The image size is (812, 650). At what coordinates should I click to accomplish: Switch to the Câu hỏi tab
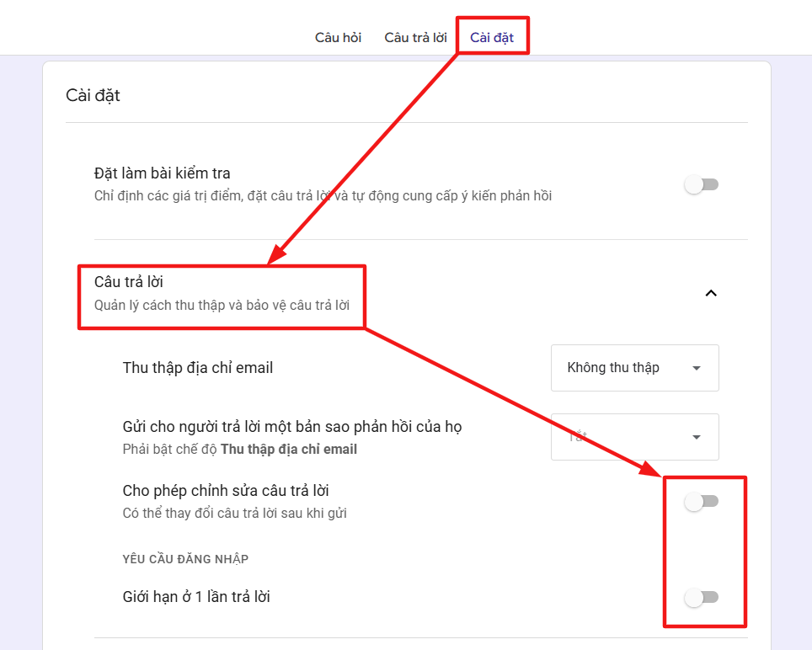pyautogui.click(x=338, y=38)
